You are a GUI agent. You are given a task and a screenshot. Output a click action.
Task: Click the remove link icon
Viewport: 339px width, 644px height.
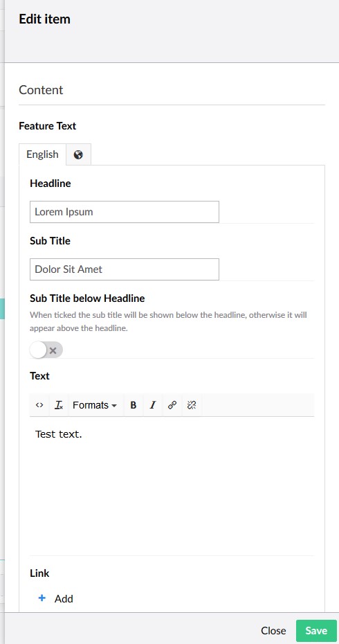(191, 405)
